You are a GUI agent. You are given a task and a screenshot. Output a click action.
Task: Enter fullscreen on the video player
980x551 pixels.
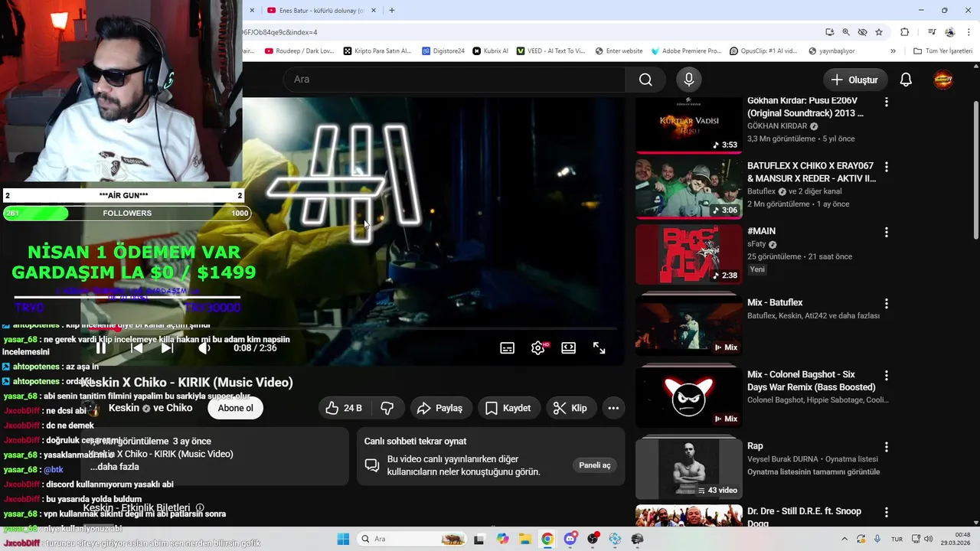[599, 348]
